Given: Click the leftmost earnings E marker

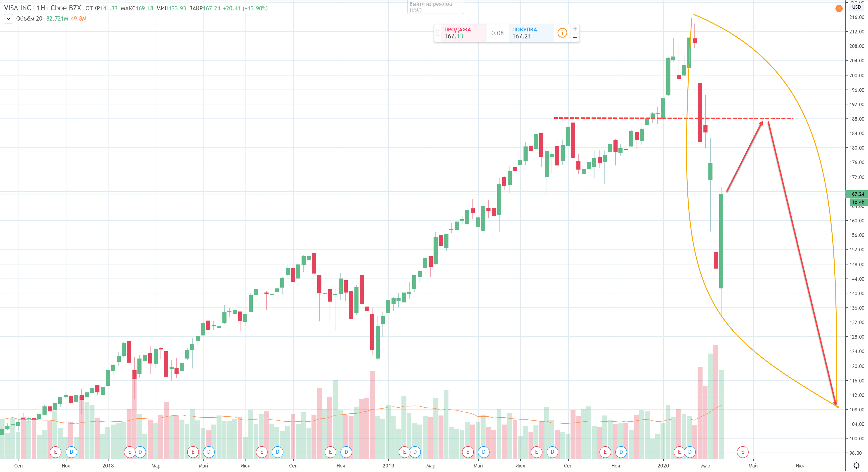Looking at the screenshot, I should coord(55,452).
